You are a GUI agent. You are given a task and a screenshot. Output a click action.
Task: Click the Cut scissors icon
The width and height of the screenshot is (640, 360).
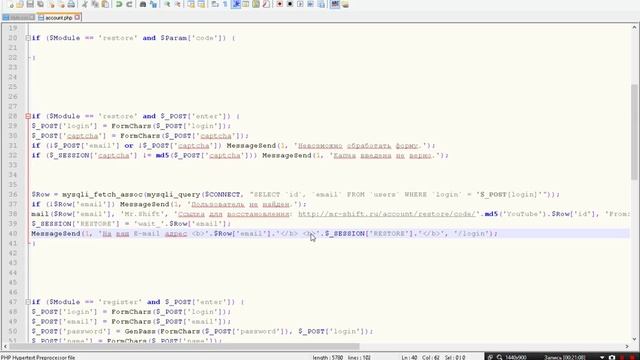pyautogui.click(x=85, y=4)
